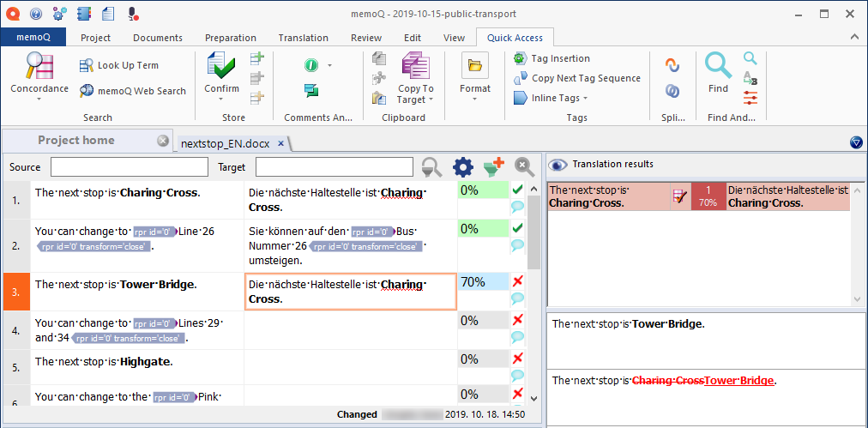Click the green Confirm checkmark icon
868x428 pixels.
click(x=221, y=67)
